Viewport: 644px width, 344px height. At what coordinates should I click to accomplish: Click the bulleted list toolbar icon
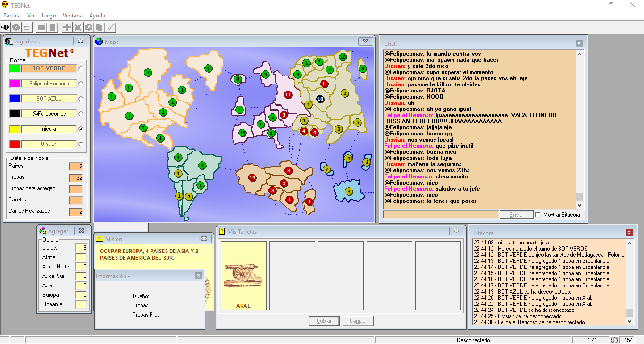tap(27, 27)
